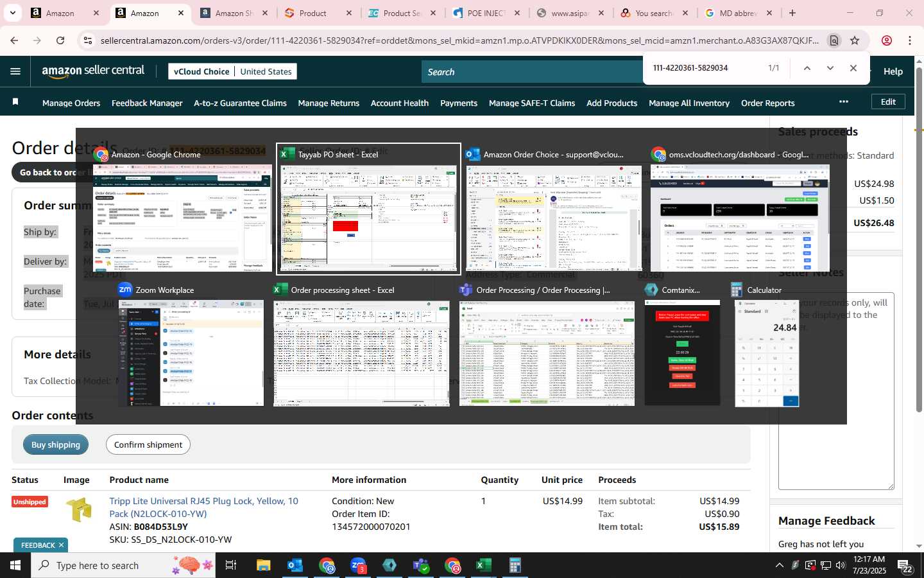Click the Seller Central search field
Image resolution: width=924 pixels, height=578 pixels.
point(533,72)
